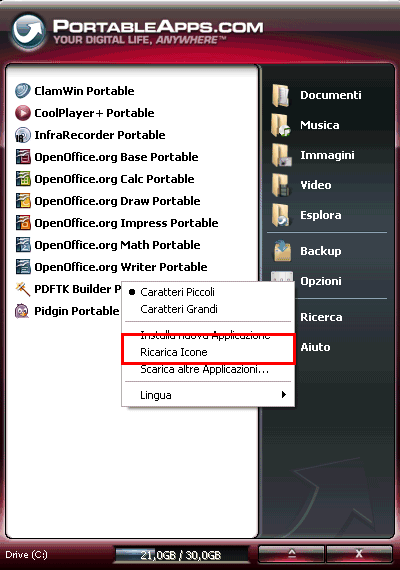Launch OpenOffice.org Writer Portable entry

coord(112,267)
